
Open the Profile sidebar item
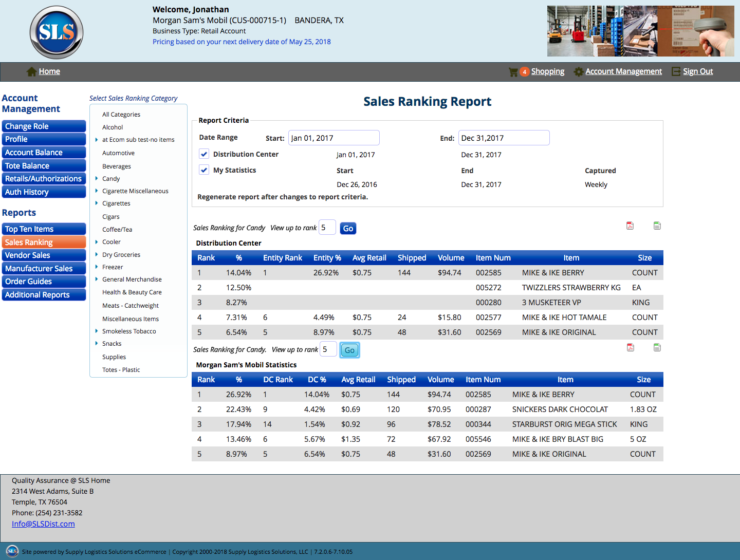pyautogui.click(x=44, y=139)
